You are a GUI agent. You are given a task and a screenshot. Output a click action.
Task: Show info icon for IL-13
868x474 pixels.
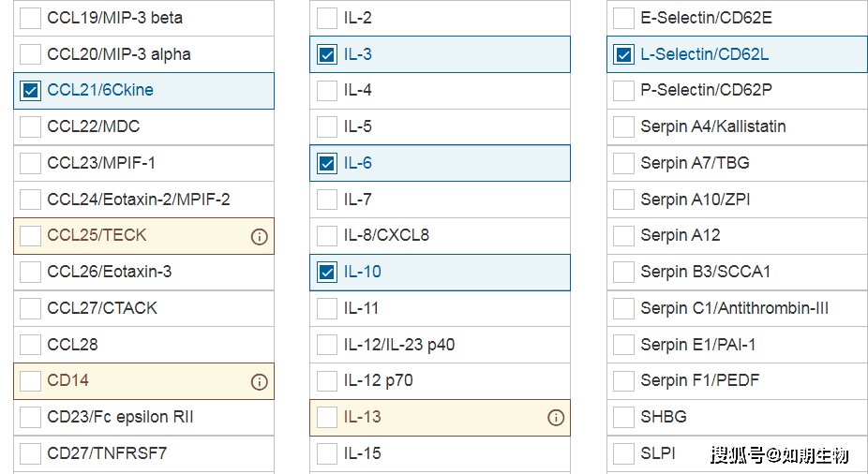[x=556, y=418]
